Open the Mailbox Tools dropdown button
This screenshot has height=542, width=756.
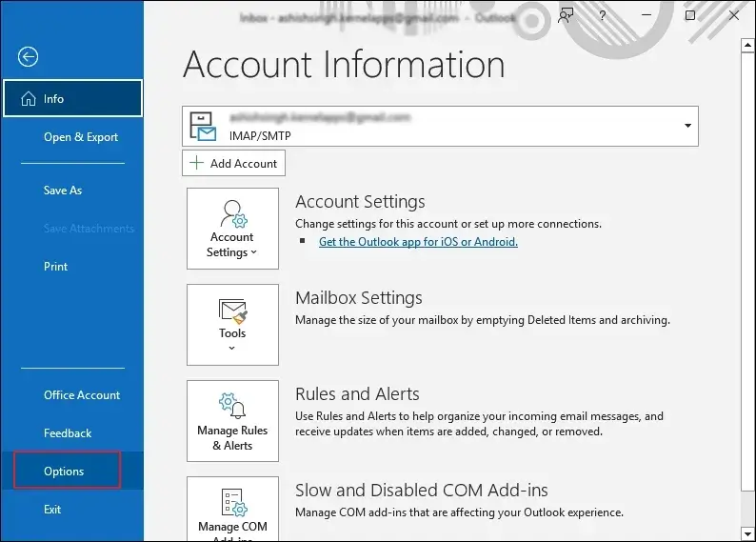(233, 325)
